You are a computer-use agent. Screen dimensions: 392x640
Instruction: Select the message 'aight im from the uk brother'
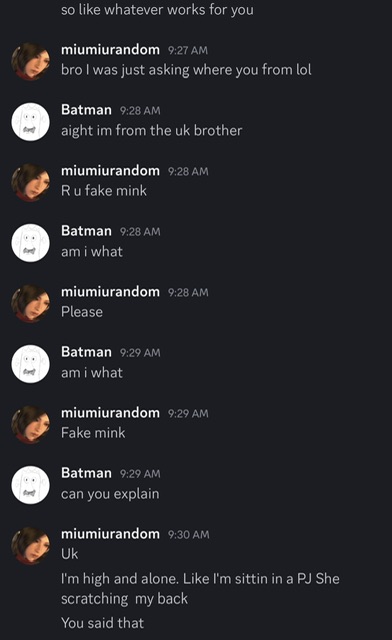tap(151, 131)
